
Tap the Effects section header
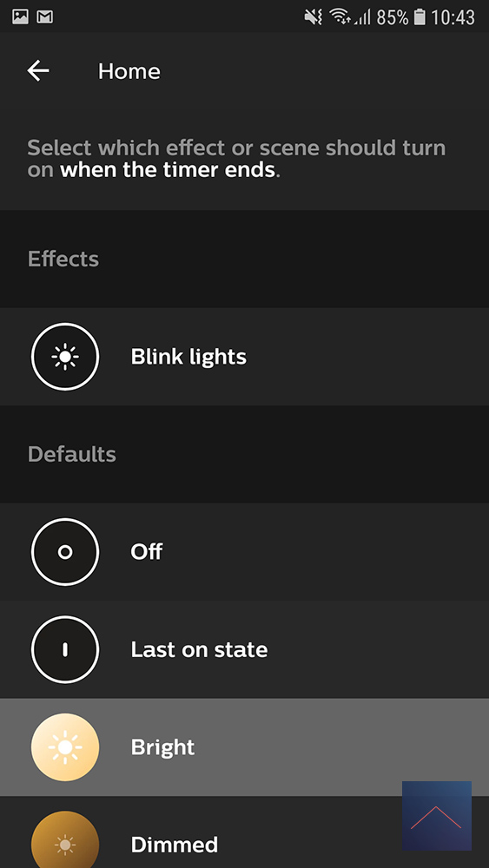[x=63, y=259]
